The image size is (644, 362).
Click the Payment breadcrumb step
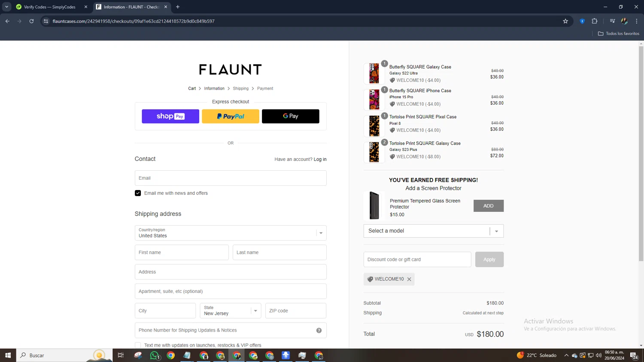coord(265,88)
